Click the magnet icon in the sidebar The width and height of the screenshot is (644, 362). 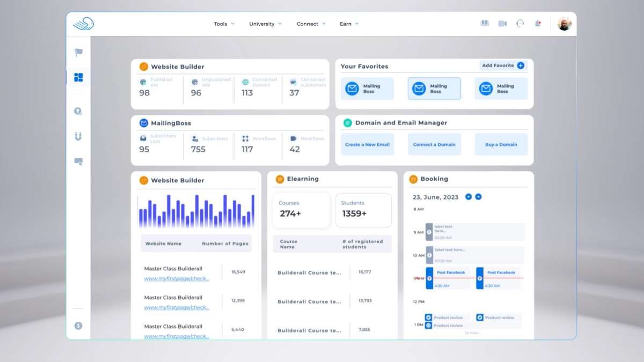click(x=78, y=136)
